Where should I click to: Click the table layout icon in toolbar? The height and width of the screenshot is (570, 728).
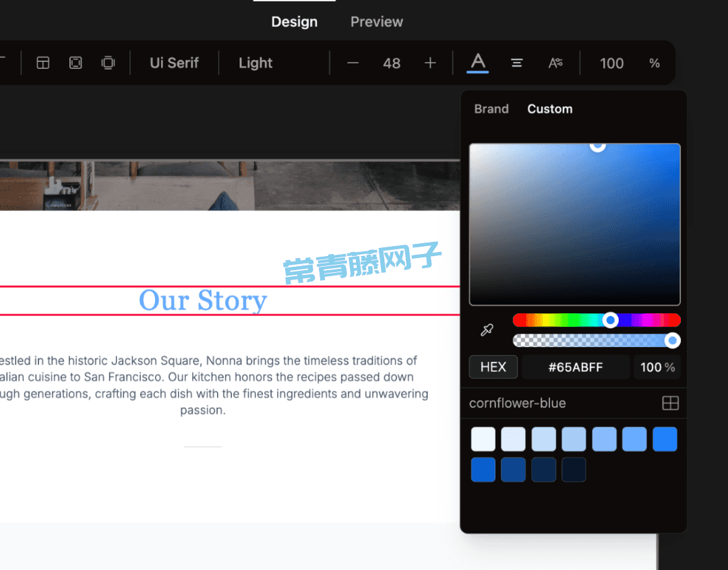click(x=42, y=63)
